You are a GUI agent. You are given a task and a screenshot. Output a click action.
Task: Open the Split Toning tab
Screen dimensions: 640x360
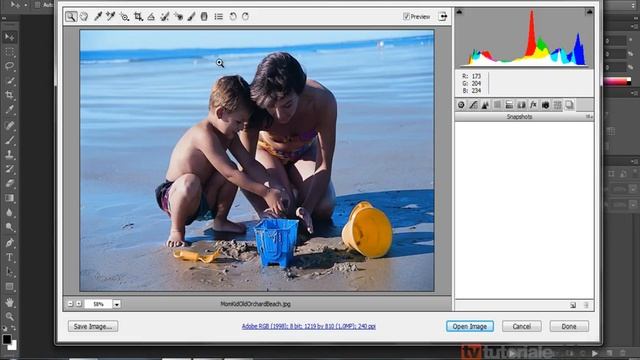[509, 105]
